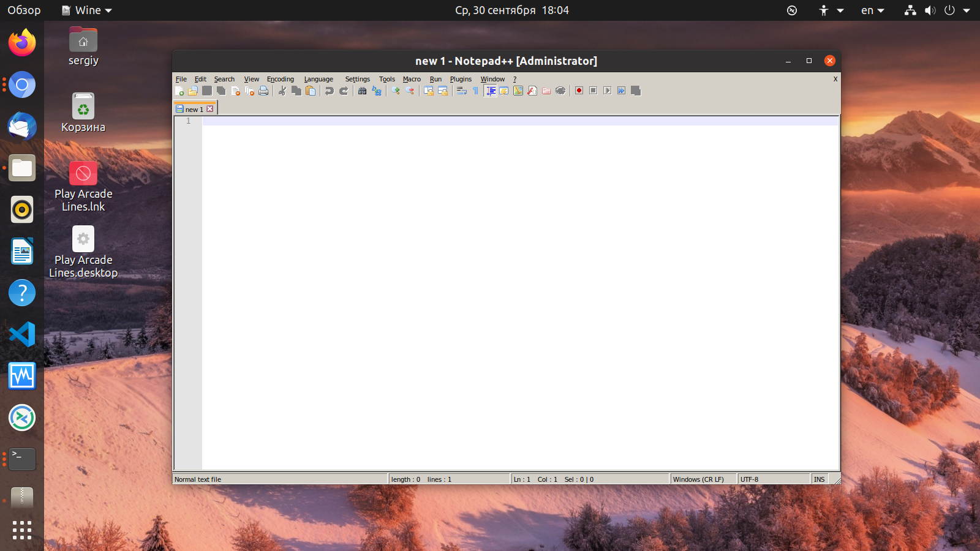Screen dimensions: 980x551
Task: Toggle the Function List icon
Action: click(532, 91)
